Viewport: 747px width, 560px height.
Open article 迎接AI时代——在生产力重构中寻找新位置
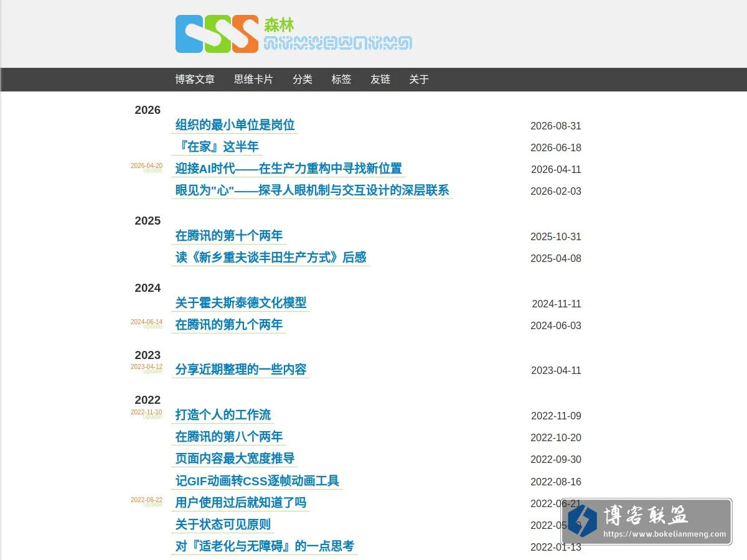[288, 169]
